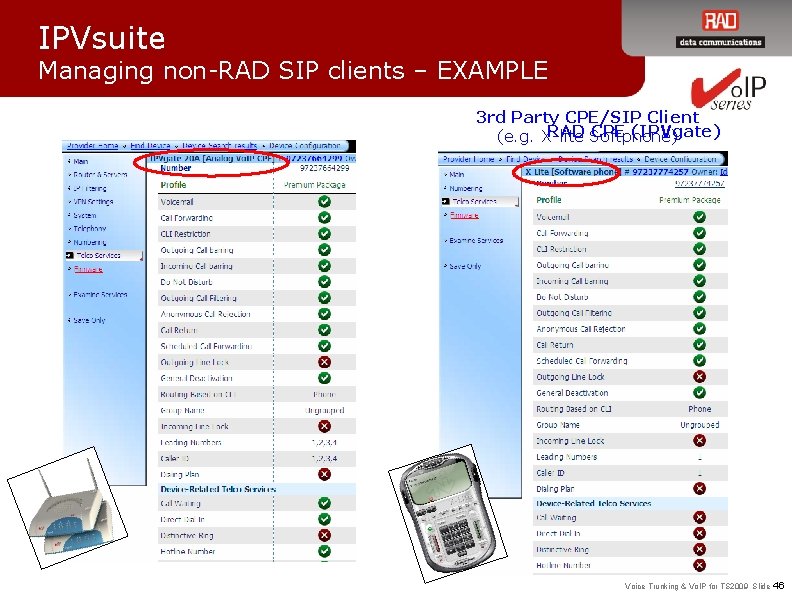Open Telephony in IPVgate sidebar
Viewport: 792px width, 594px height.
(x=89, y=229)
